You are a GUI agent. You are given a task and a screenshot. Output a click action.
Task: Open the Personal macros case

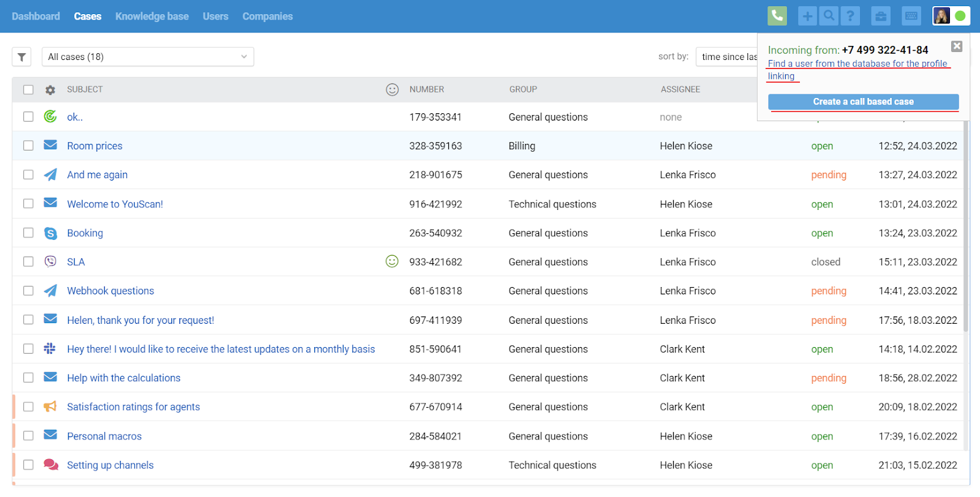104,436
